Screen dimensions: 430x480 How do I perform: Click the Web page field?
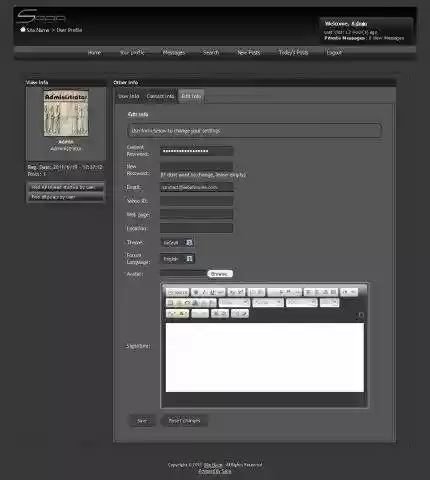196,214
